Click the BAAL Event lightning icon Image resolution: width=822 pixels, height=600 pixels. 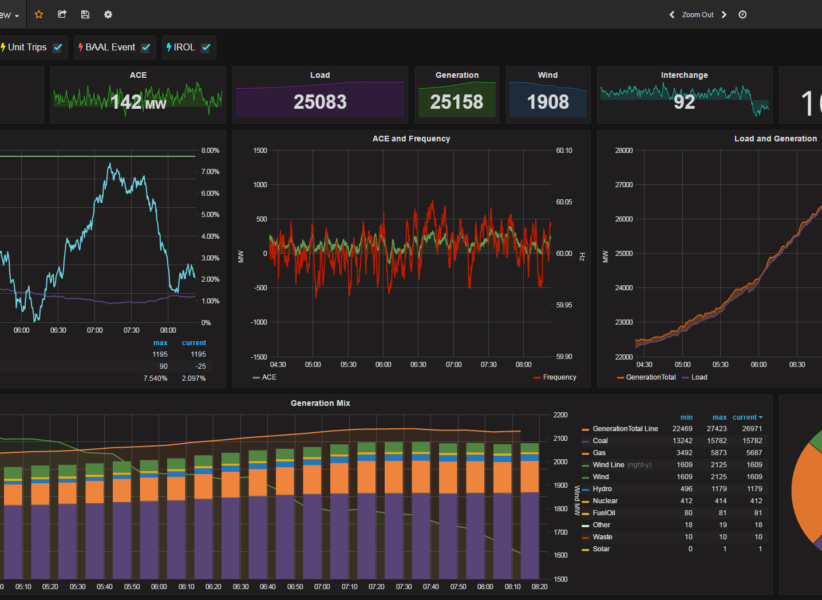tap(81, 47)
